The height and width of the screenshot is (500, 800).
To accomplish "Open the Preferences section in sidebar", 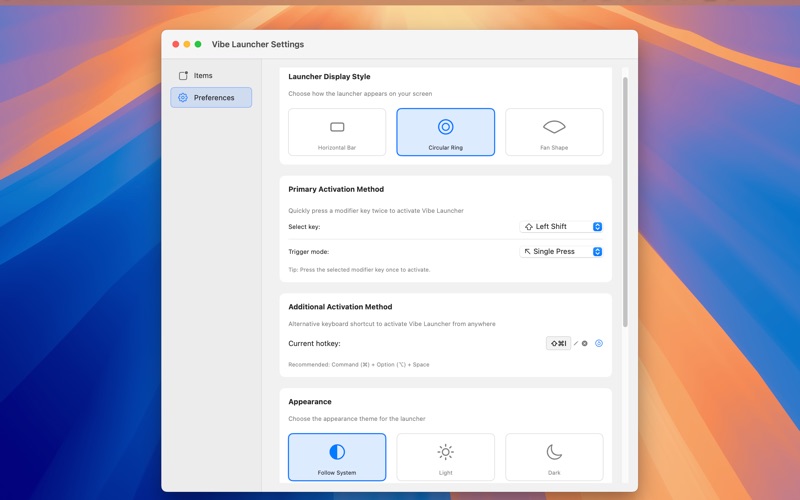I will coord(211,97).
